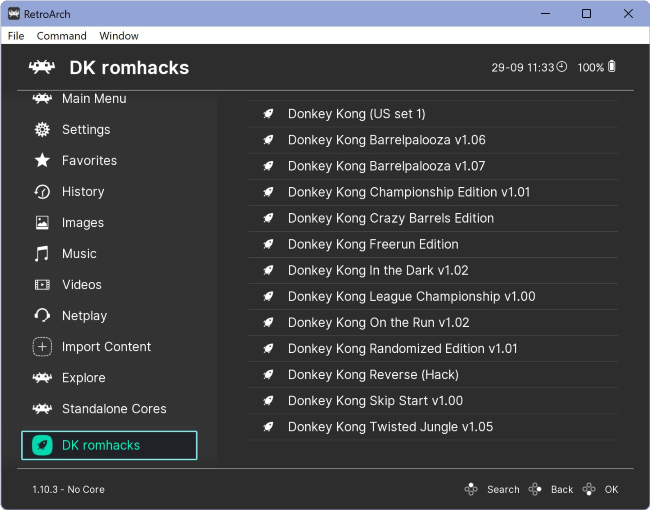The width and height of the screenshot is (650, 510).
Task: Click rocket icon beside Freerun Edition
Action: point(268,244)
